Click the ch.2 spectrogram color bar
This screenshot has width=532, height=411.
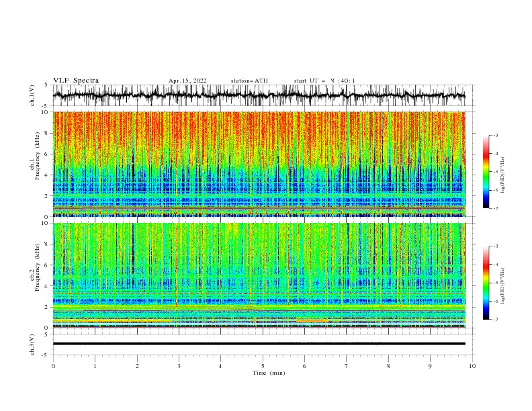(486, 283)
